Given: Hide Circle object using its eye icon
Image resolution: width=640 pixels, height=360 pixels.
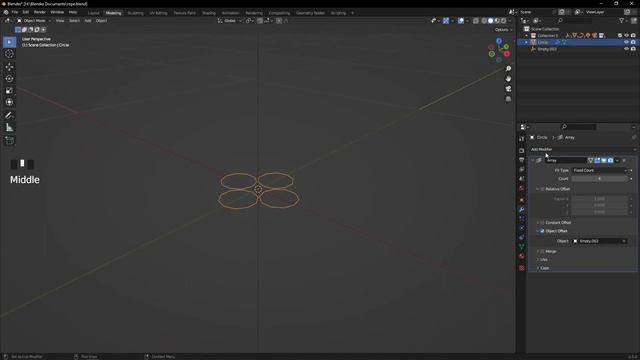Looking at the screenshot, I should [627, 42].
